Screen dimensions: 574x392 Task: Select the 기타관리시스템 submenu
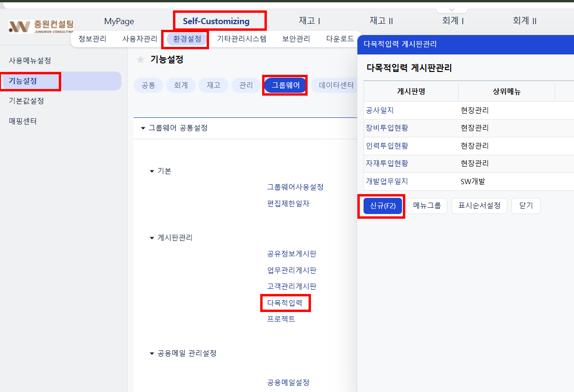coord(242,39)
